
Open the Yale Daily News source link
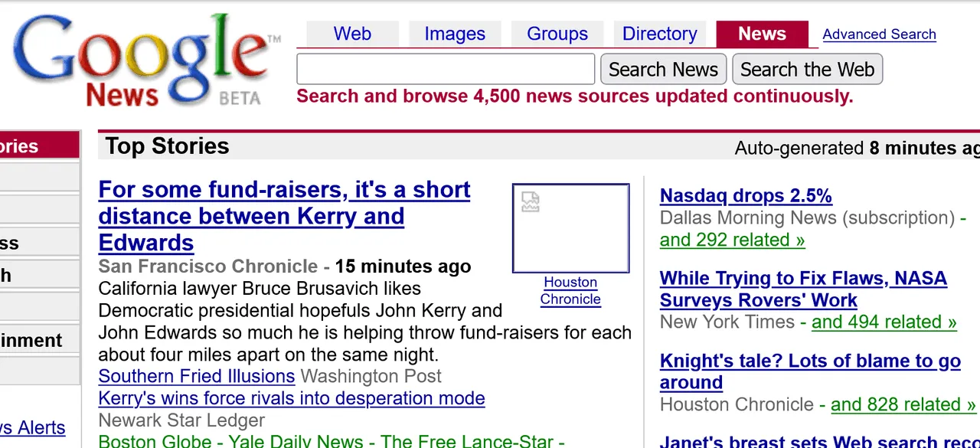tap(296, 441)
